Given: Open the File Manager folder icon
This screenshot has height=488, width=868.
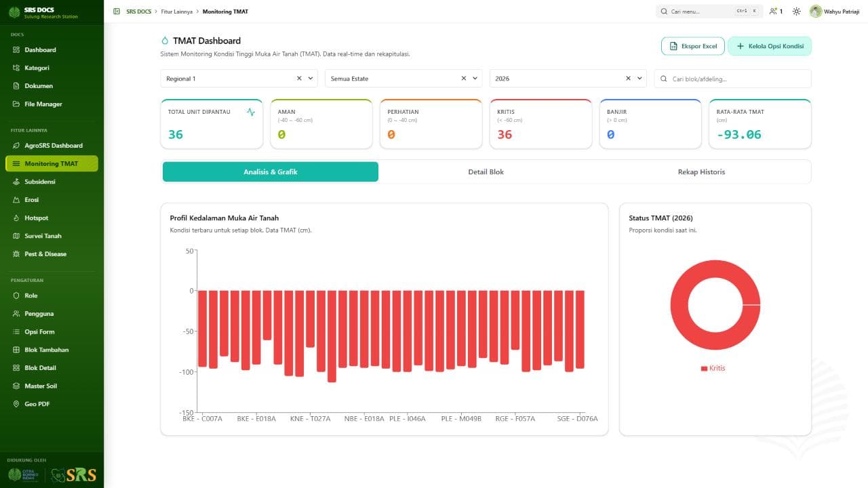Looking at the screenshot, I should pos(17,104).
